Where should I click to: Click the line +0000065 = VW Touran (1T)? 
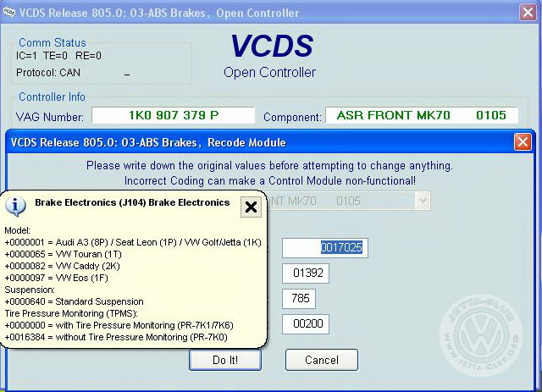(x=64, y=255)
